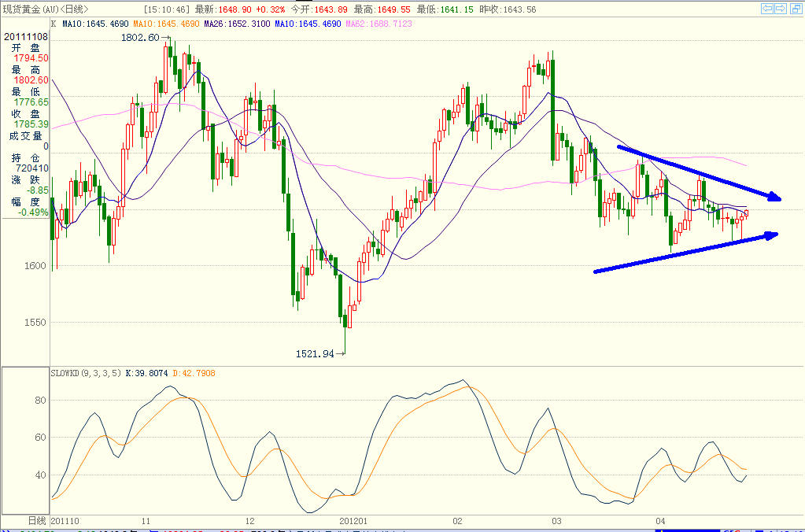Click the 12 month marker on date axis
Screen dimensions: 805x532
[250, 521]
